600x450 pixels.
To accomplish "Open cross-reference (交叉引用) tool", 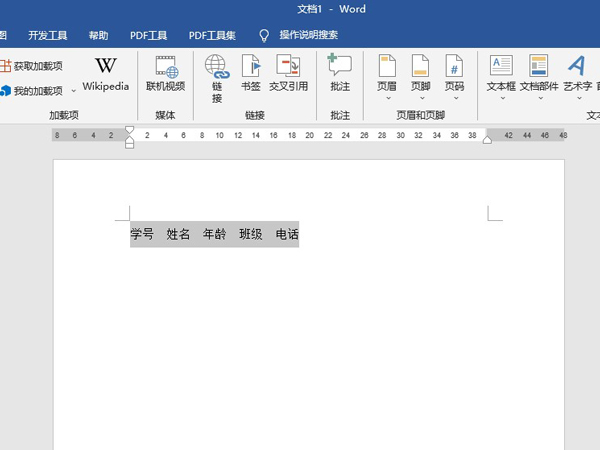I will [291, 73].
